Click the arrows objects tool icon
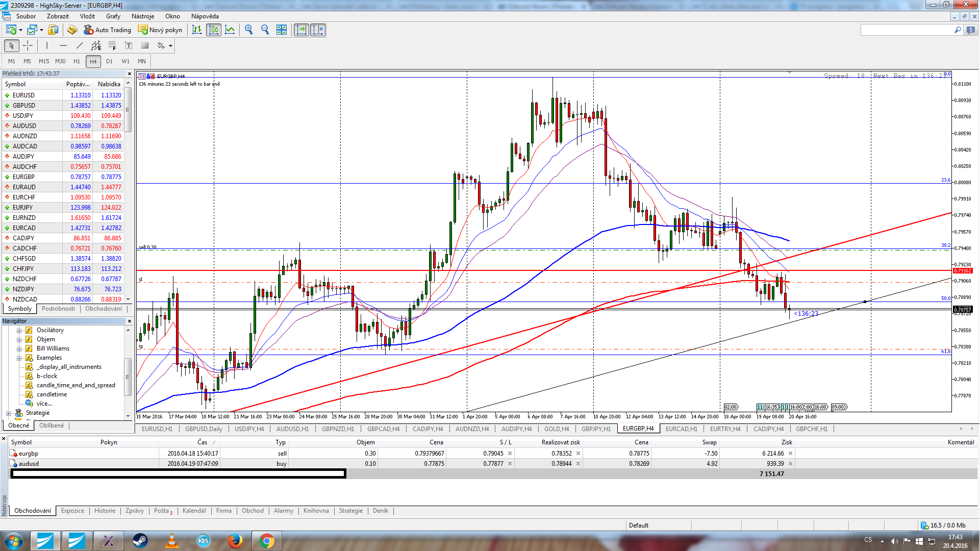The height and width of the screenshot is (551, 980). pos(161,46)
